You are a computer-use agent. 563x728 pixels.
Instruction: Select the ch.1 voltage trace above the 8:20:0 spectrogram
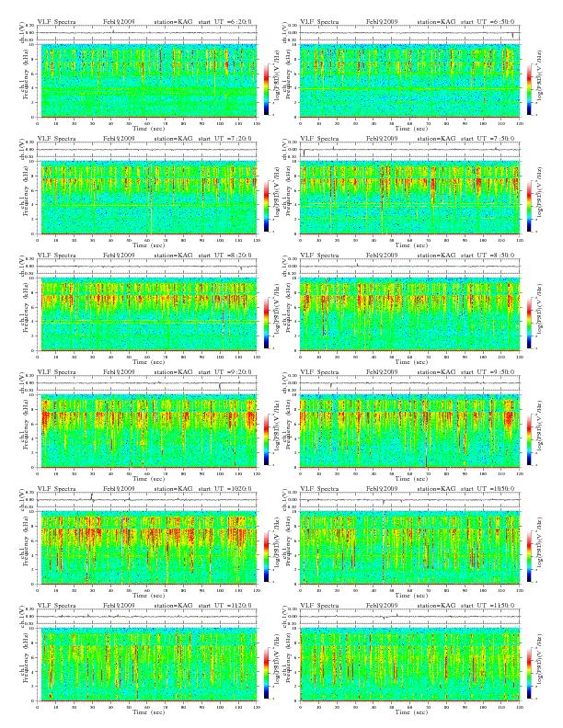(147, 266)
